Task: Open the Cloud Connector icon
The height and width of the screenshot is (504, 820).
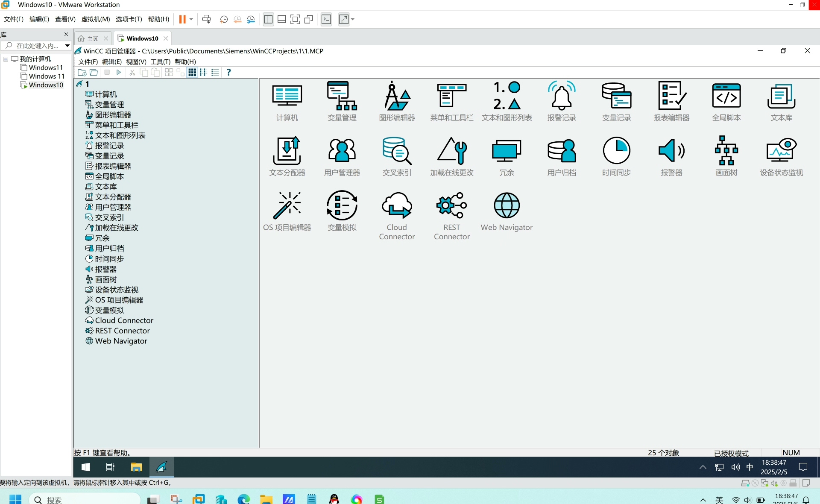Action: tap(397, 216)
